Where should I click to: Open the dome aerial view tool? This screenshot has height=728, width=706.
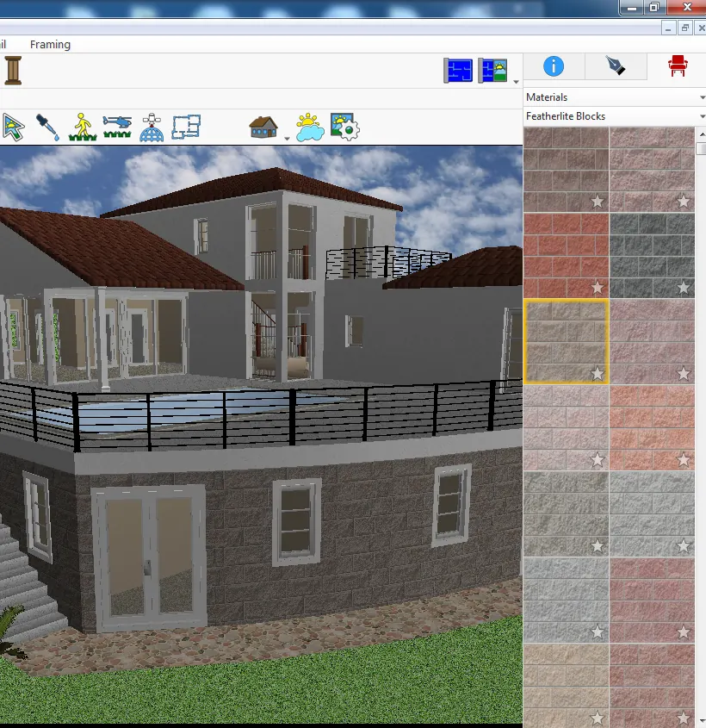click(152, 127)
